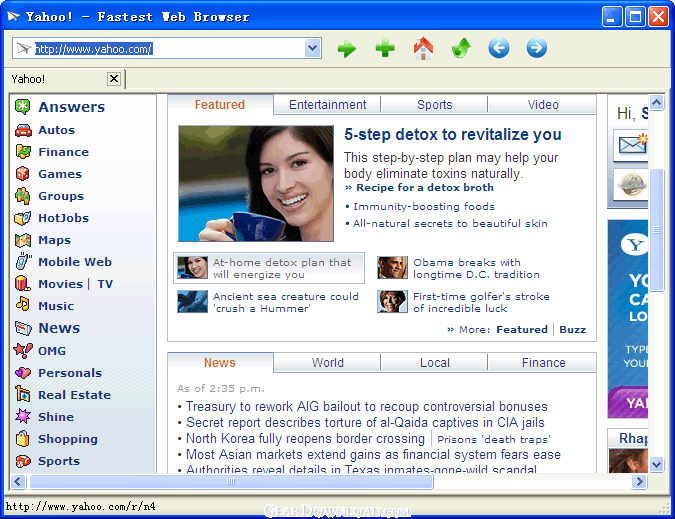Open 'All-natural secrets to beautiful skin' link
Viewport: 675px width, 519px height.
coord(450,223)
